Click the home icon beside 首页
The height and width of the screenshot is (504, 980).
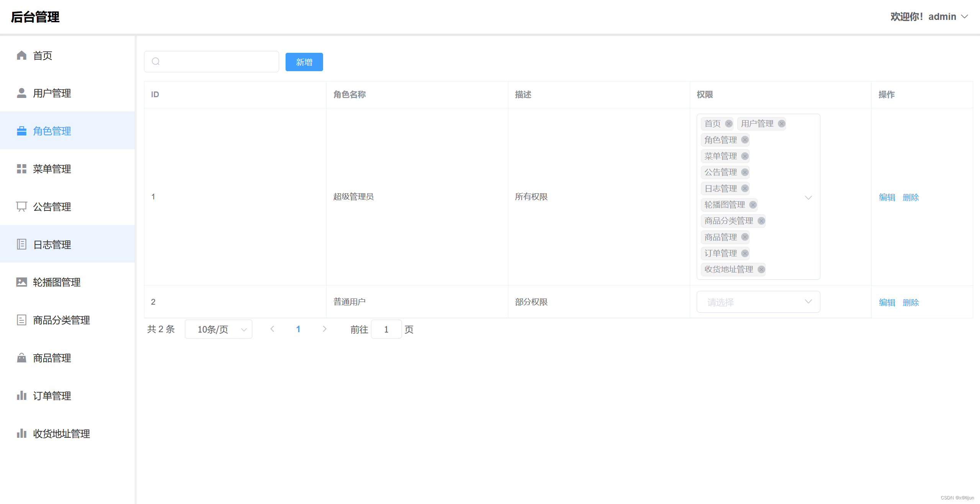coord(21,55)
